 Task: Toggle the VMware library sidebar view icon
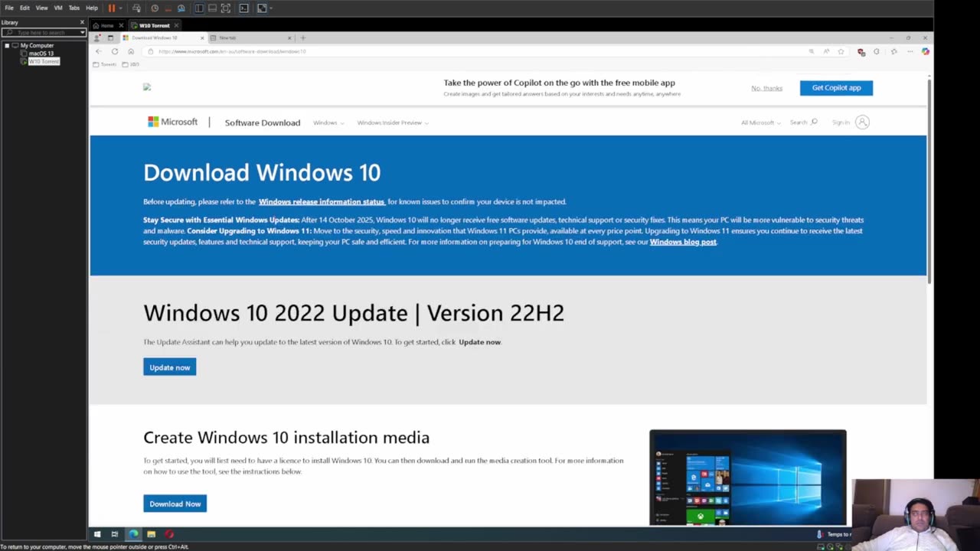tap(199, 8)
